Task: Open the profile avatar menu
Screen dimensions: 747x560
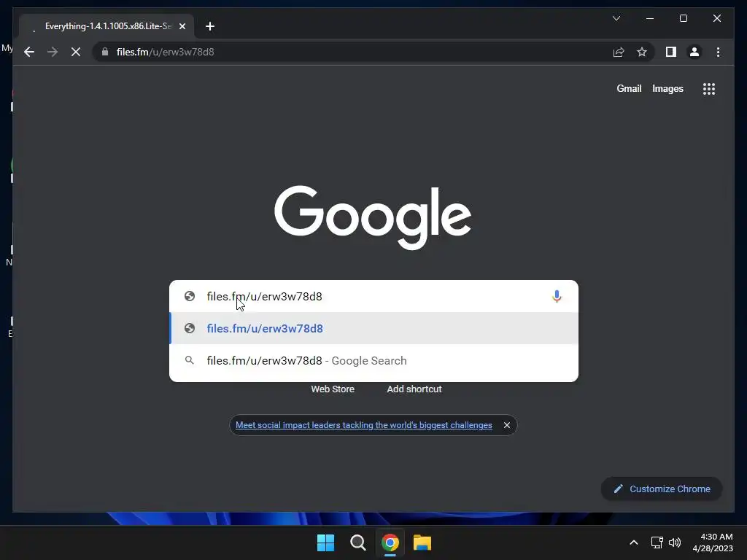Action: (694, 52)
